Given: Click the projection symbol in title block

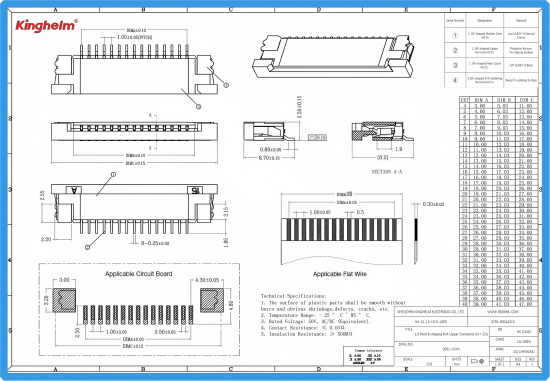Looking at the screenshot, I should (x=477, y=361).
